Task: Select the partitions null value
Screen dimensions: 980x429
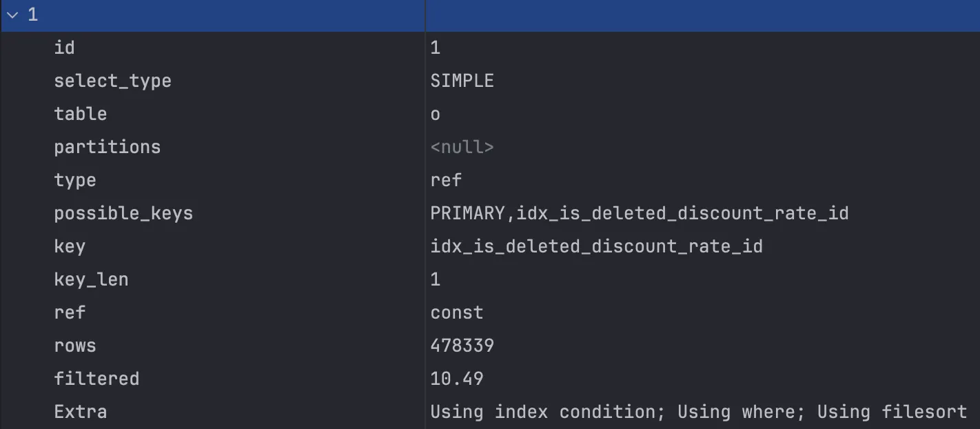Action: (x=462, y=147)
